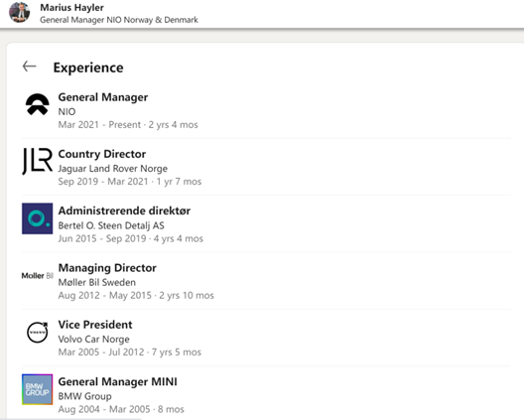Click the Jaguar Land Rover Norge company name
This screenshot has height=420, width=524.
click(112, 169)
